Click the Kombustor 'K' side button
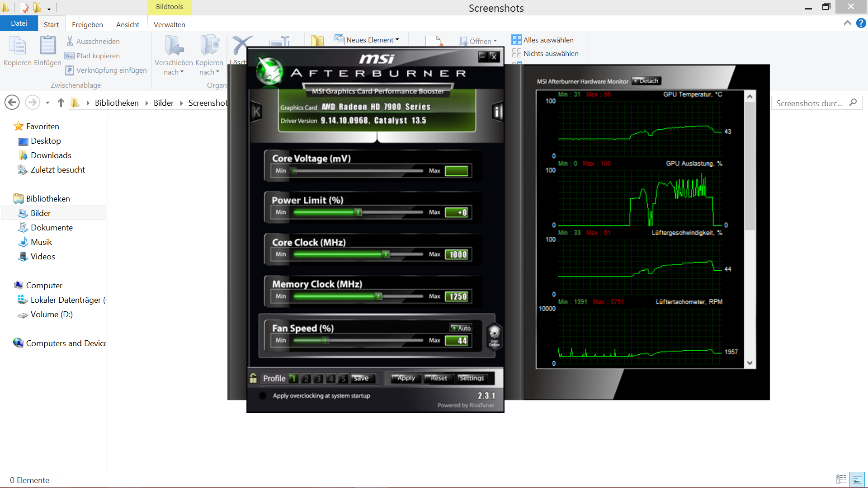Image resolution: width=868 pixels, height=488 pixels. [x=256, y=111]
